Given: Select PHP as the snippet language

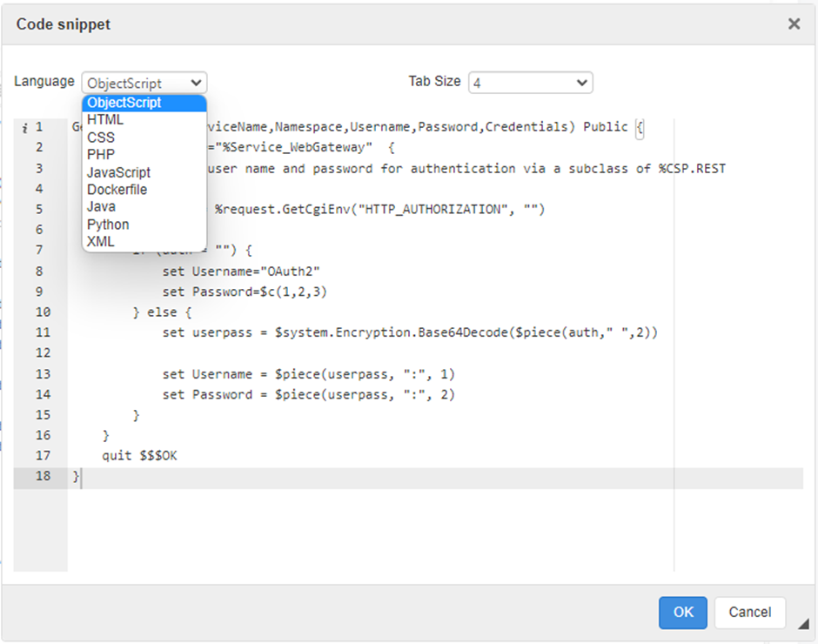Looking at the screenshot, I should [x=101, y=155].
